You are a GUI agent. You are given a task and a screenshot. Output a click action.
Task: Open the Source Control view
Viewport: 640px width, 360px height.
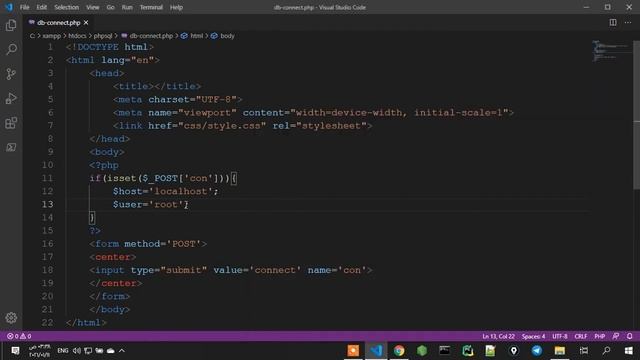click(11, 74)
